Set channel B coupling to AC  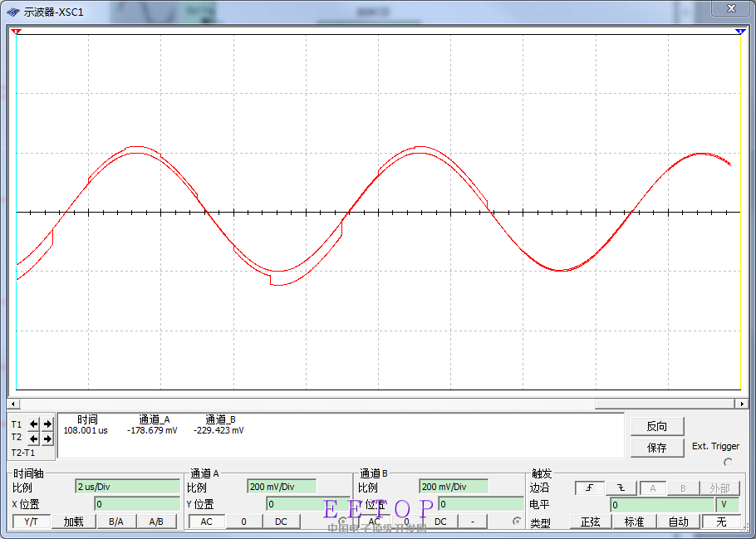coord(374,522)
